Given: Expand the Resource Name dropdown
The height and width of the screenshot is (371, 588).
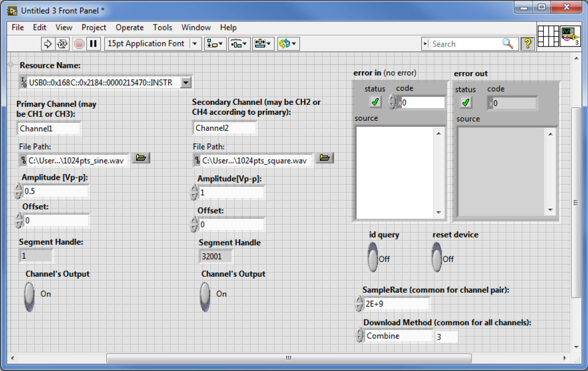Looking at the screenshot, I should pyautogui.click(x=186, y=82).
